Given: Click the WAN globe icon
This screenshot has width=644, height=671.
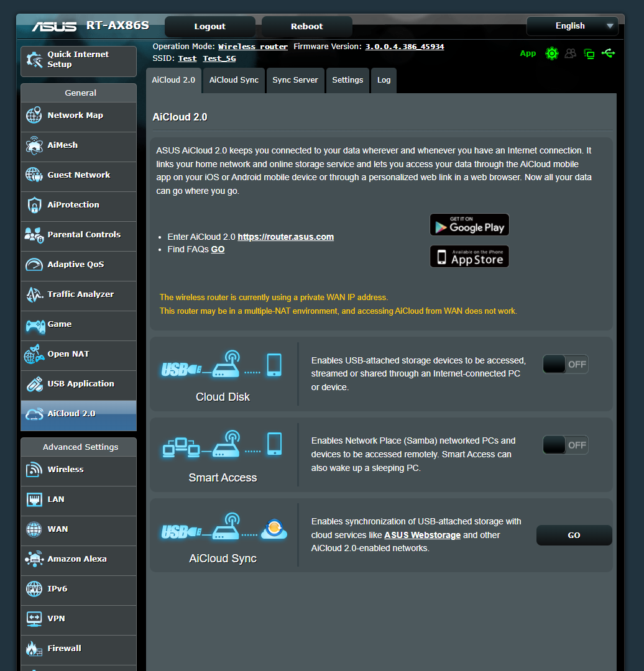Looking at the screenshot, I should point(34,529).
